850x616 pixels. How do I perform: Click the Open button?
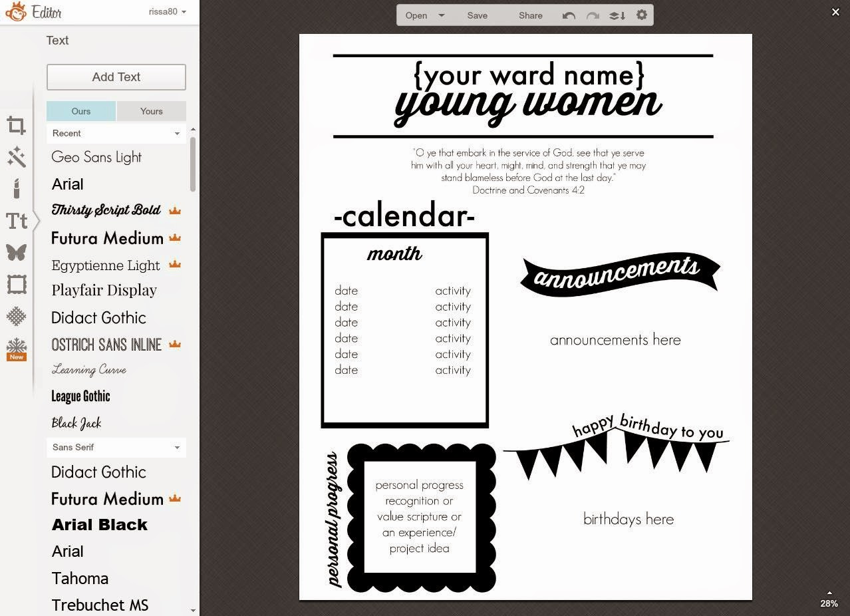pos(416,15)
